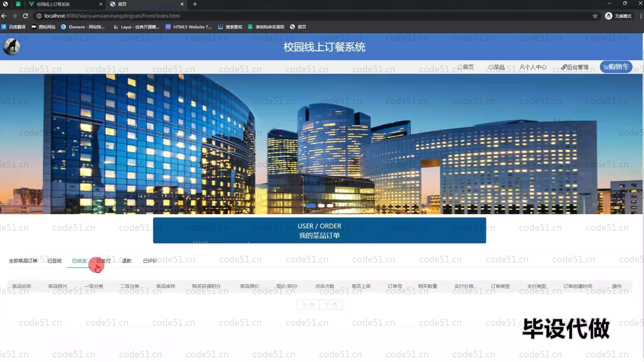Open the Chrome three-dot menu
This screenshot has width=644, height=362.
(x=641, y=16)
